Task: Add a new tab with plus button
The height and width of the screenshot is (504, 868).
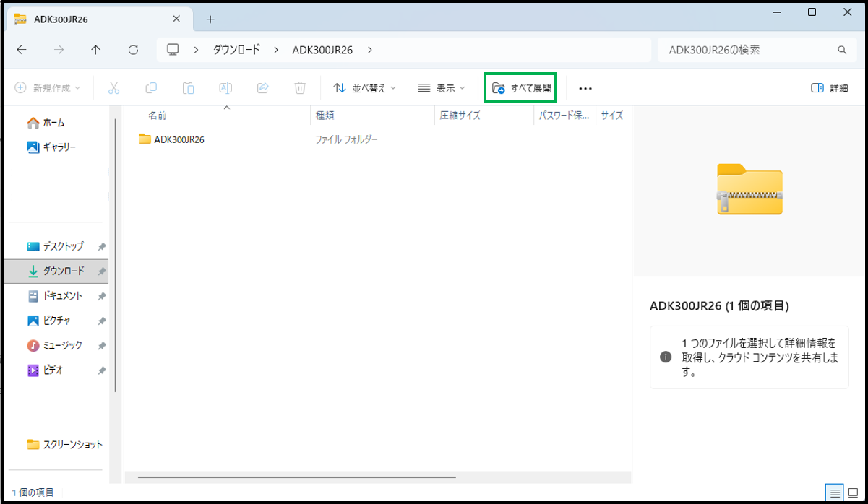Action: pos(210,19)
